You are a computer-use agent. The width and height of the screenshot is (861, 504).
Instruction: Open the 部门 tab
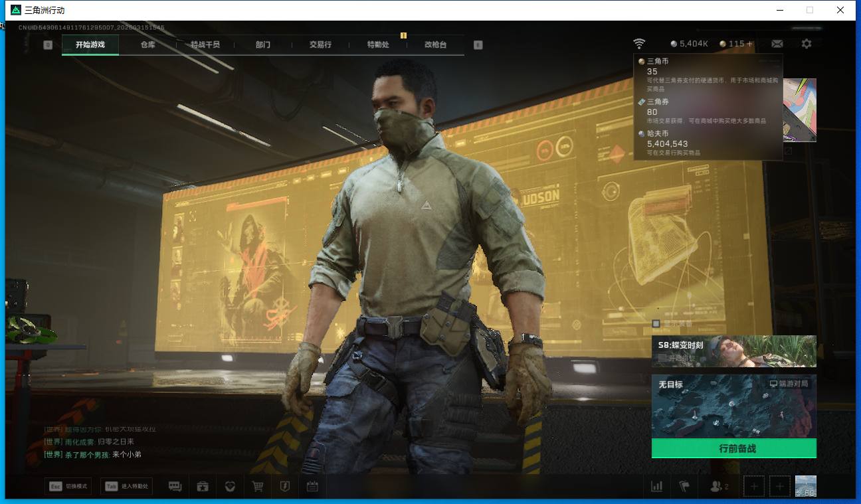pyautogui.click(x=262, y=44)
